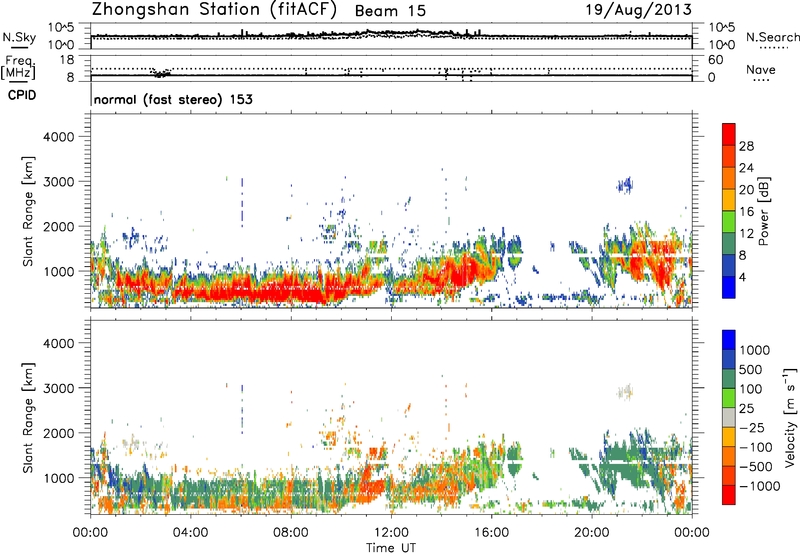
Task: Click the 'Slant Range [km]' label of the power panel
Action: (x=28, y=211)
